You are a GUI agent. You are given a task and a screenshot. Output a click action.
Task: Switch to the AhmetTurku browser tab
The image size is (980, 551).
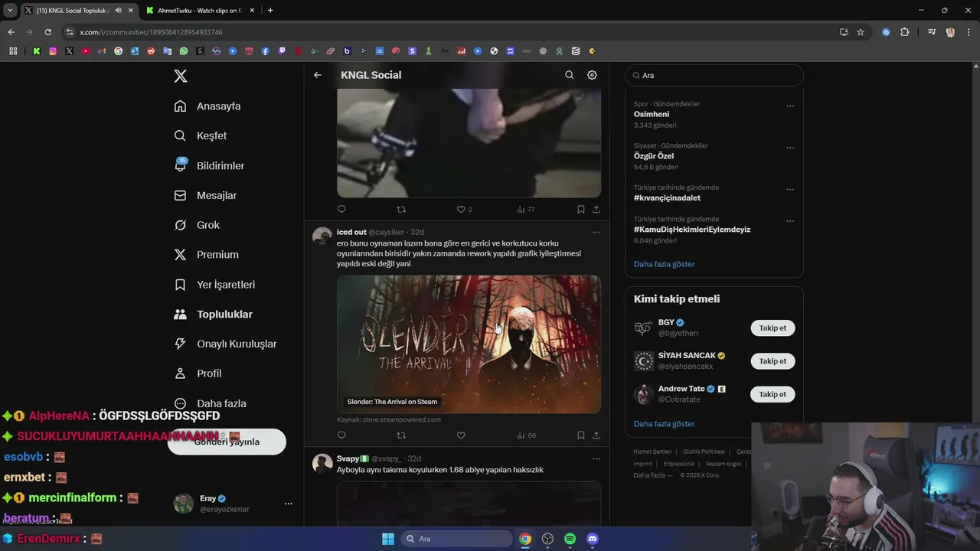pos(199,11)
